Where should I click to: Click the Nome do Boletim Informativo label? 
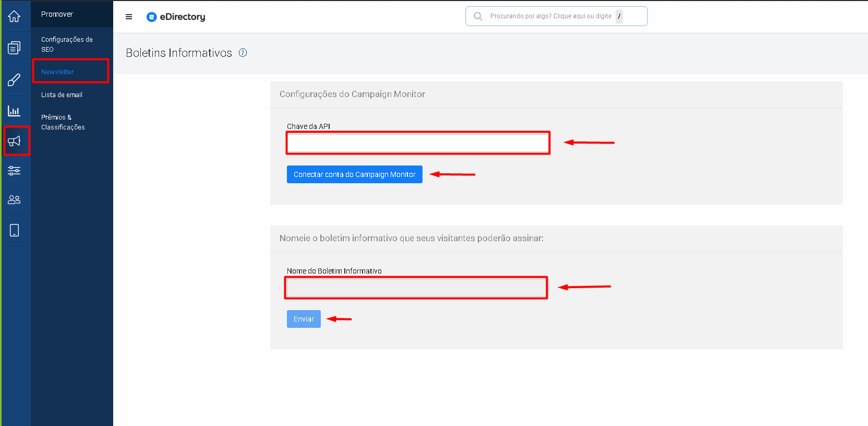334,271
